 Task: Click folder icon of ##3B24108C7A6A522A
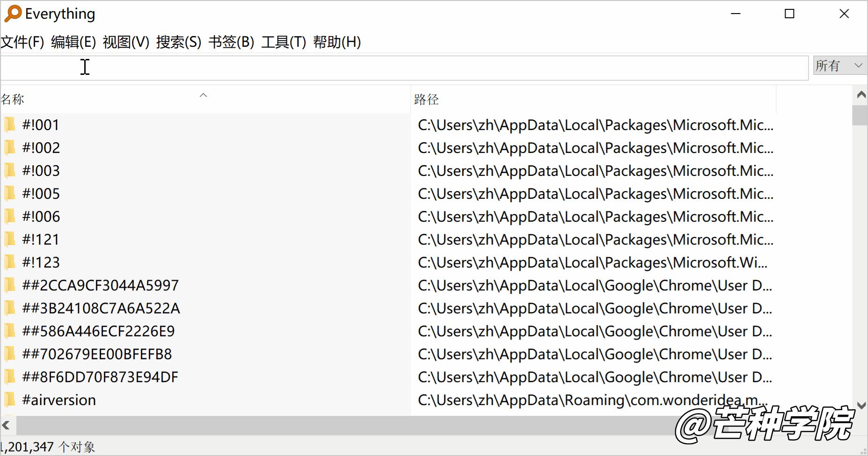(10, 308)
